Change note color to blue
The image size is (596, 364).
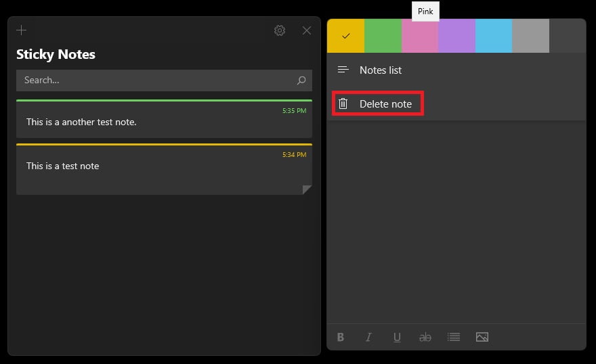[x=494, y=36]
